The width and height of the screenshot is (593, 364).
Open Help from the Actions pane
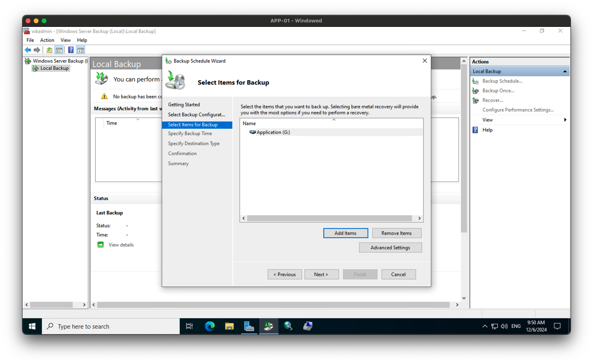pos(487,129)
